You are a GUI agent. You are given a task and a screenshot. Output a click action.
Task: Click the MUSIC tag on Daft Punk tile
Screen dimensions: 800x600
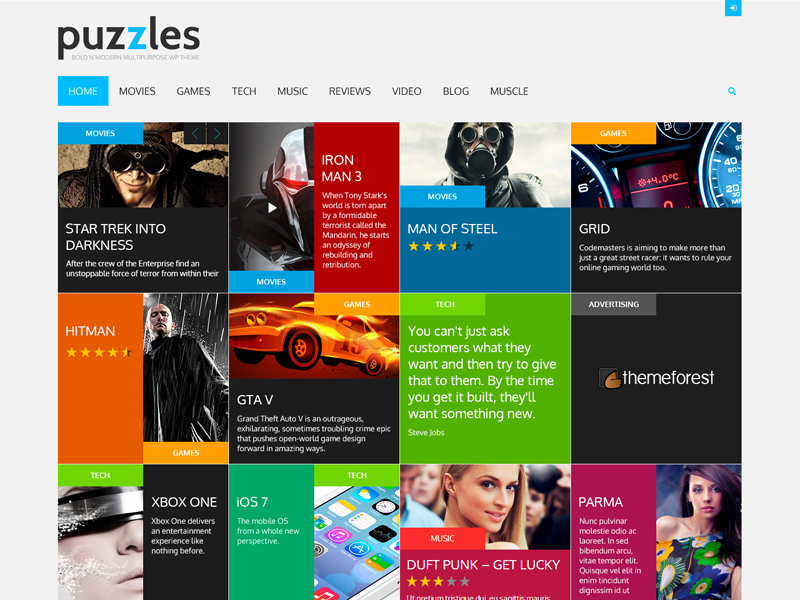[x=442, y=538]
